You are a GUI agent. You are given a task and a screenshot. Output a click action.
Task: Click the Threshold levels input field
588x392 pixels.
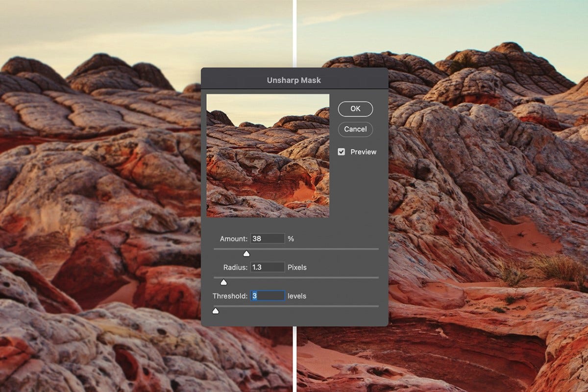pos(268,295)
